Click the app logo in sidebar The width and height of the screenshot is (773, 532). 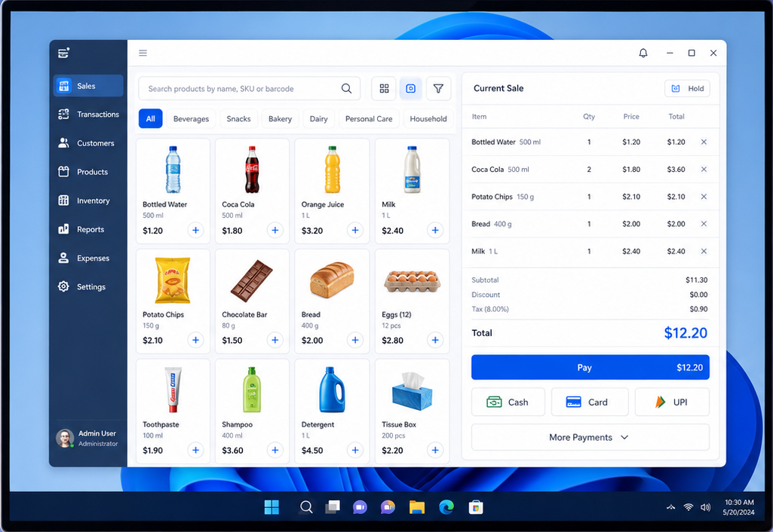pos(63,53)
